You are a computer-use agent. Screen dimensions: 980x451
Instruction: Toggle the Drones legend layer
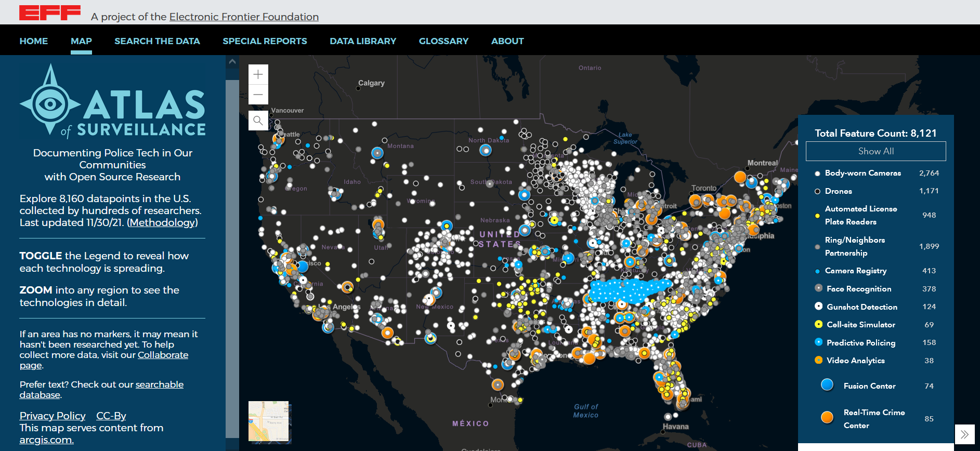[x=838, y=191]
